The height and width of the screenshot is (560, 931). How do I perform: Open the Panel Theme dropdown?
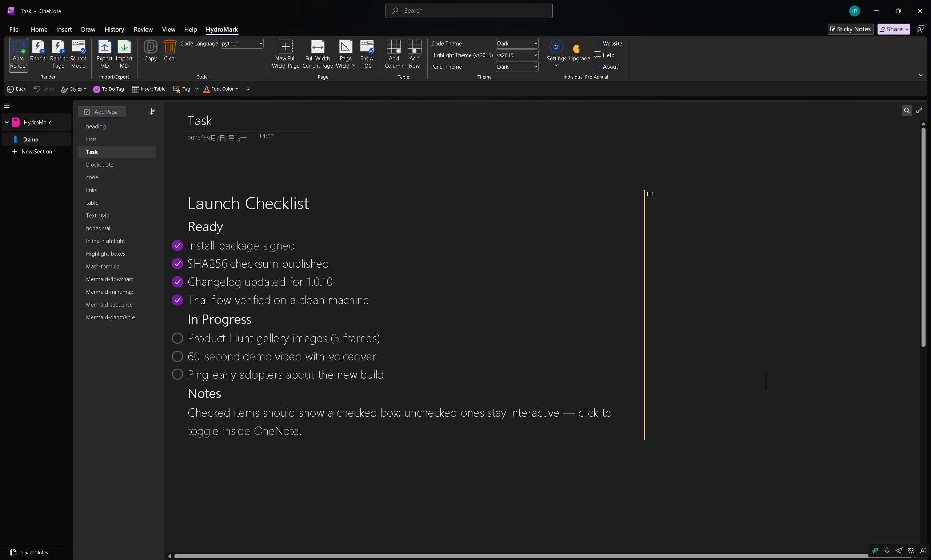[517, 67]
